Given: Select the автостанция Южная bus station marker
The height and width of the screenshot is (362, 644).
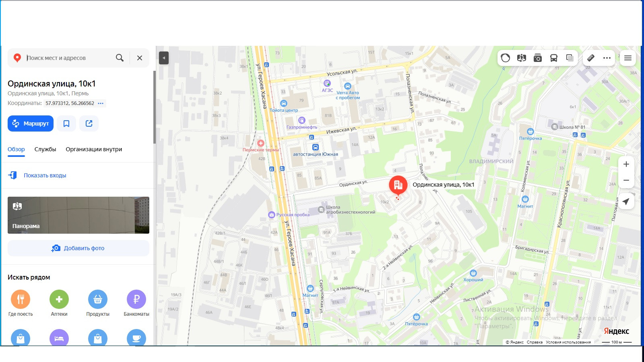Looking at the screenshot, I should click(316, 148).
